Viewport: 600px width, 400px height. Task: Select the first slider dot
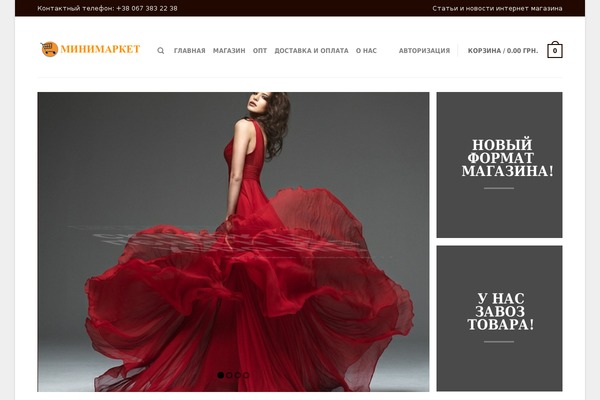pos(220,375)
